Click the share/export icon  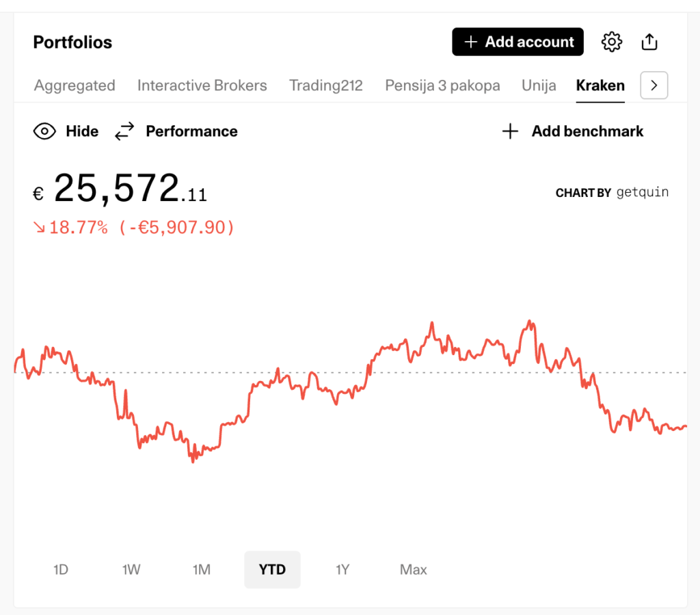pos(649,42)
